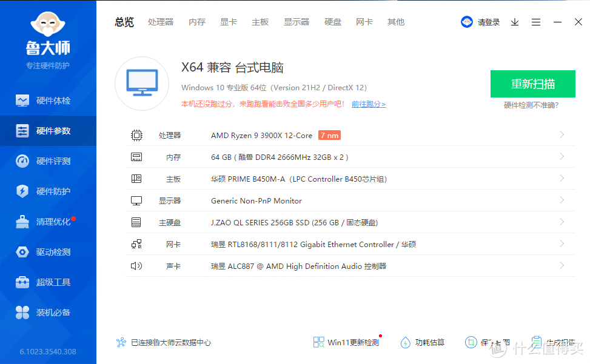Viewport: 590px width, 364px height.
Task: Click the display monitor row icon
Action: 136,201
